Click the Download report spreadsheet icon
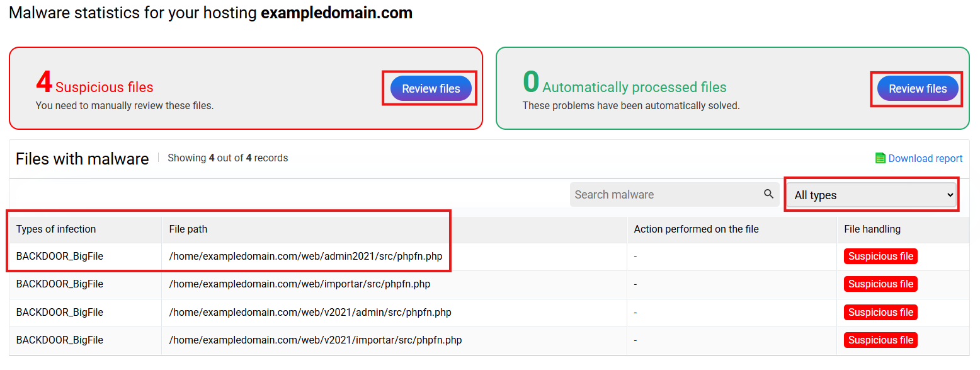Viewport: 980px width, 370px height. tap(880, 158)
